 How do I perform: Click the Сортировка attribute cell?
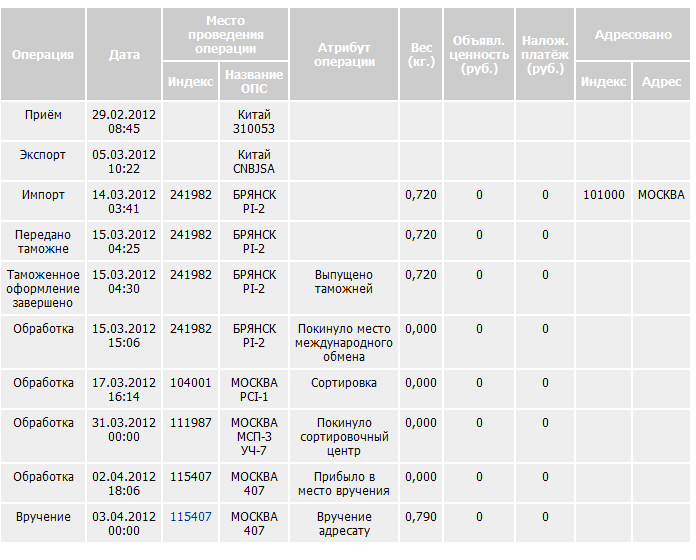[344, 389]
